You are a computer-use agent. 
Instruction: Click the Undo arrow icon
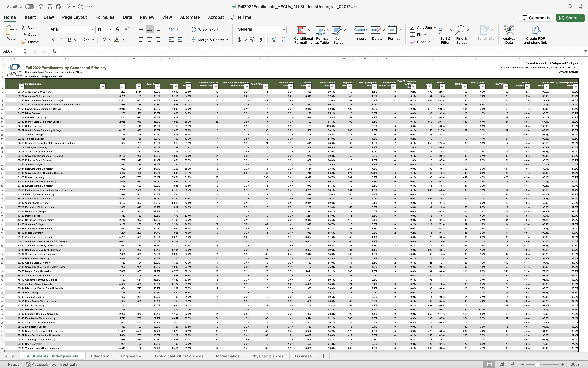click(x=68, y=7)
